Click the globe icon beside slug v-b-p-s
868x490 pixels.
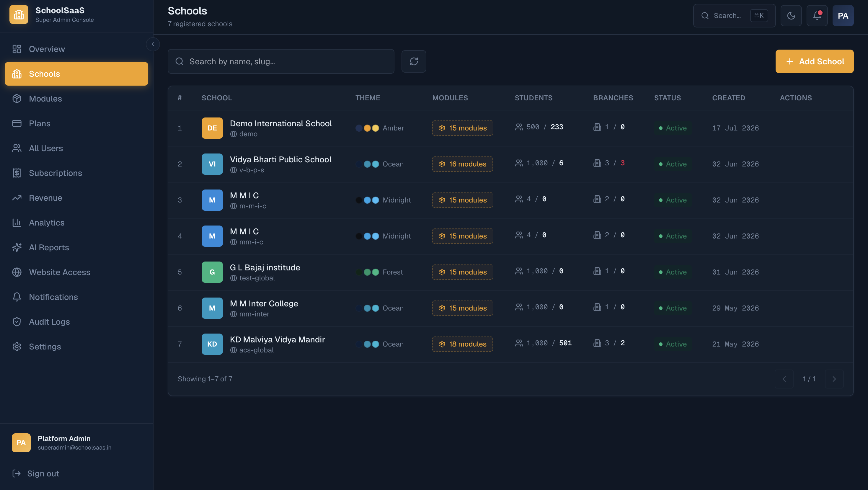tap(234, 170)
